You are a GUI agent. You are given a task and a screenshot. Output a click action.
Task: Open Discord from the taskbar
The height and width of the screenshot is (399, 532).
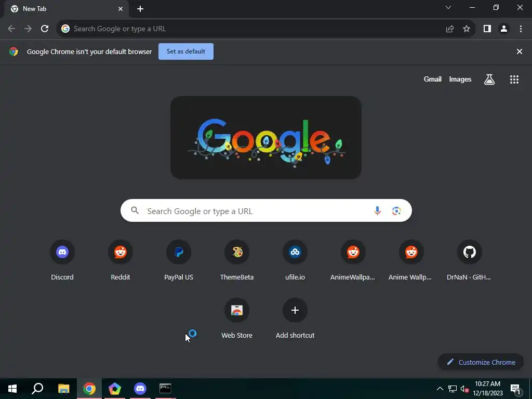point(140,389)
